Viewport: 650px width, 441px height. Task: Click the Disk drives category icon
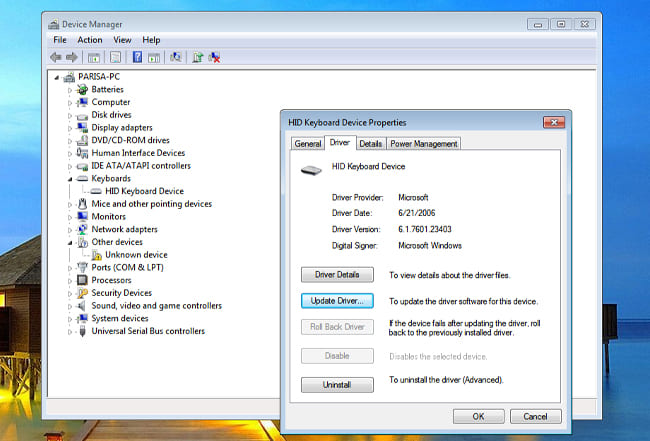click(x=82, y=116)
